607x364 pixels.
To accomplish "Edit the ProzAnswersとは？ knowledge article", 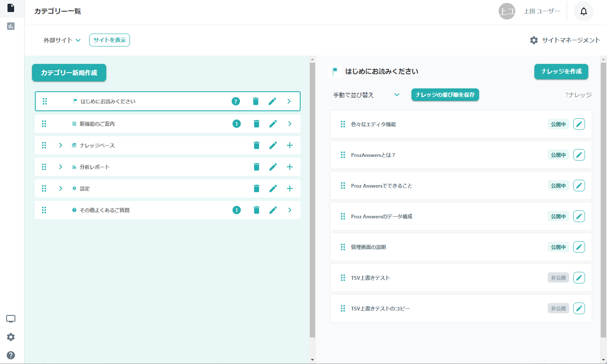I will pos(579,155).
